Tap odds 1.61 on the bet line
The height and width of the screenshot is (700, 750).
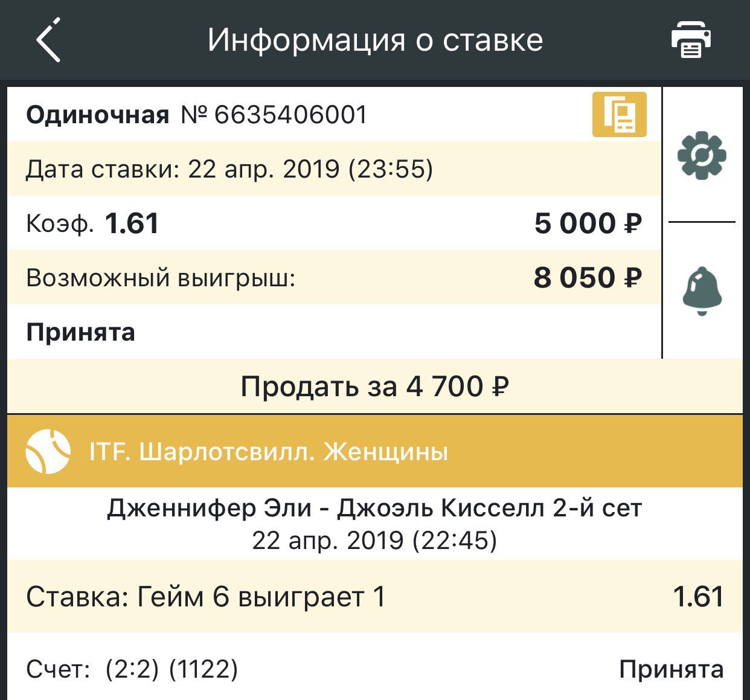tap(698, 597)
